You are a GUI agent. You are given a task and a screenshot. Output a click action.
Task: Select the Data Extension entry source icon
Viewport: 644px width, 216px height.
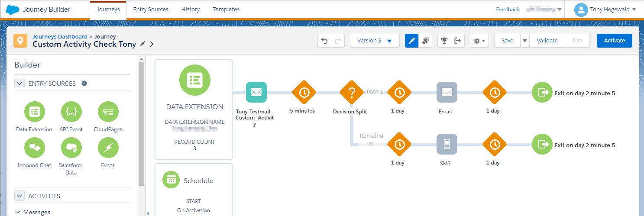point(34,112)
